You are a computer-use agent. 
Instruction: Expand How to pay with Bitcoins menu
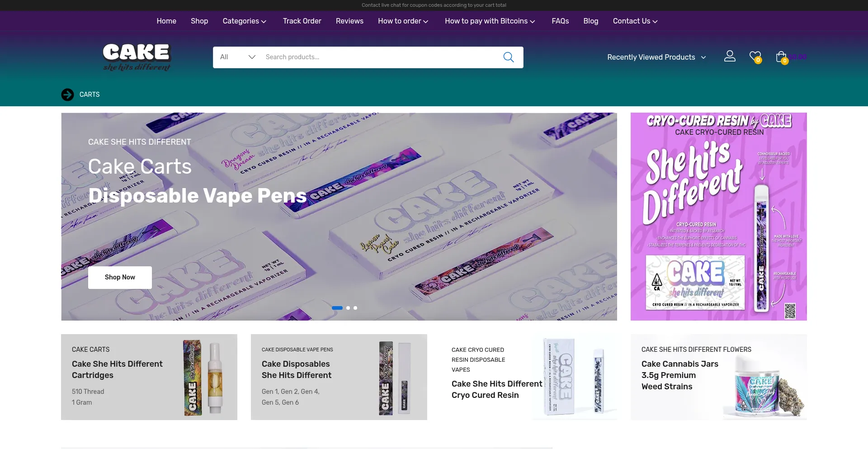490,21
